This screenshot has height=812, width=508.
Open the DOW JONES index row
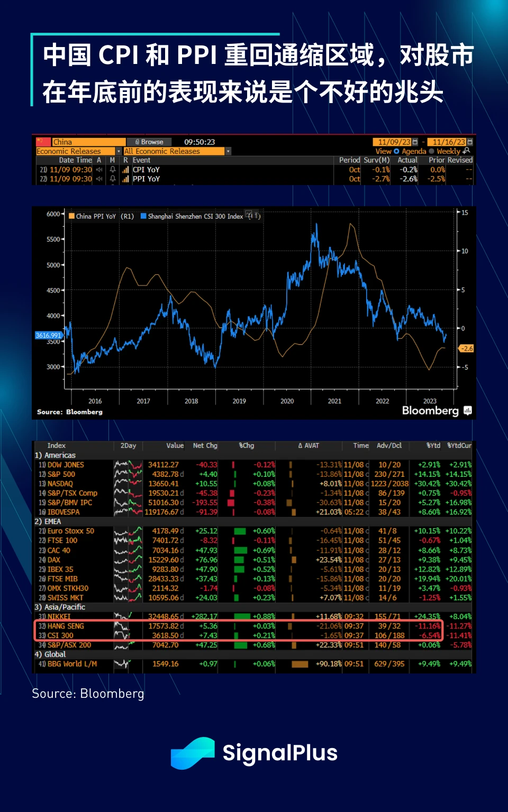(x=254, y=465)
